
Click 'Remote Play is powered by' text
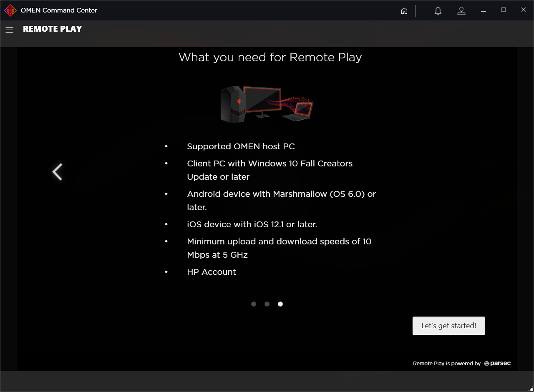[x=447, y=364]
